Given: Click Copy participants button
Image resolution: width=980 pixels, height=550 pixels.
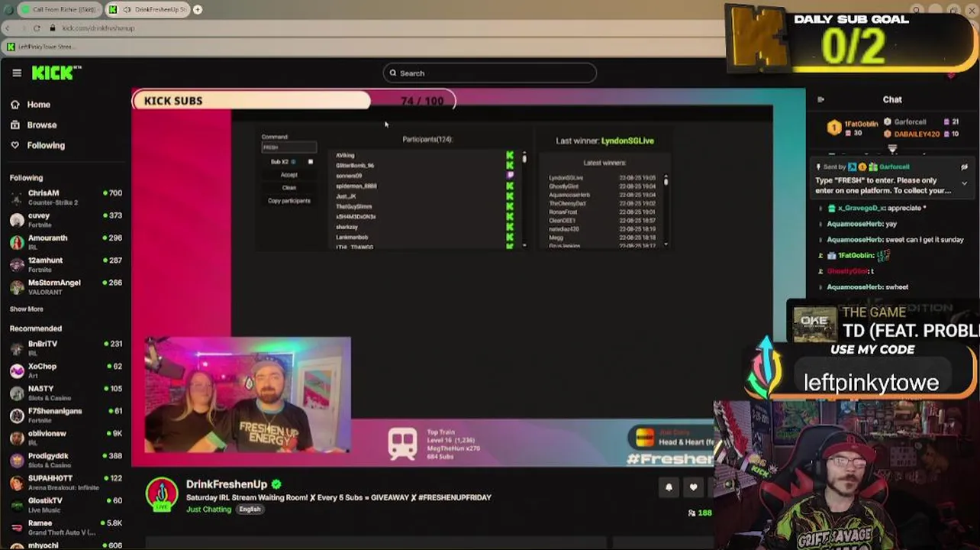Looking at the screenshot, I should [x=289, y=200].
